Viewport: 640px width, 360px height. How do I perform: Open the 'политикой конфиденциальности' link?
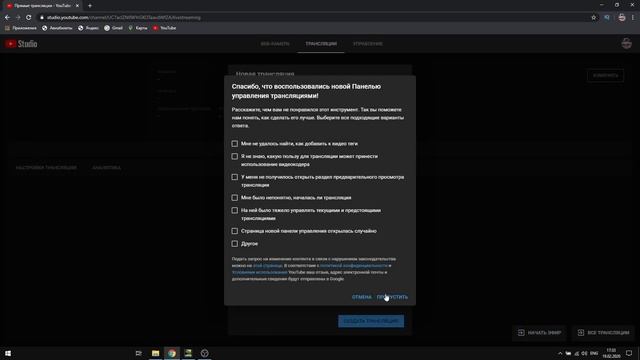point(353,266)
